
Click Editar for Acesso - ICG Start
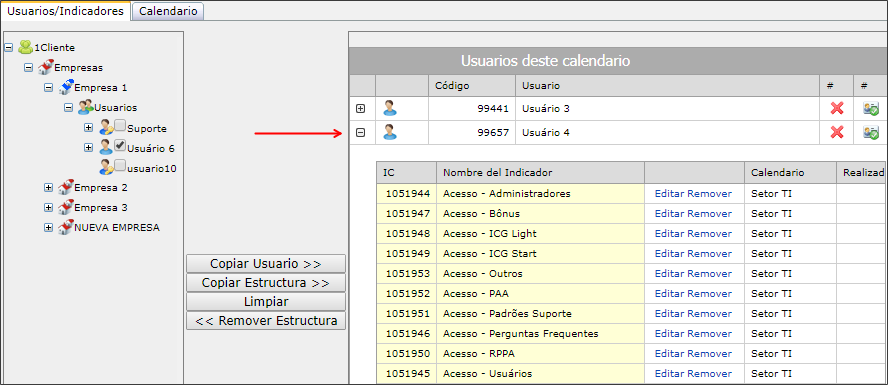point(669,254)
